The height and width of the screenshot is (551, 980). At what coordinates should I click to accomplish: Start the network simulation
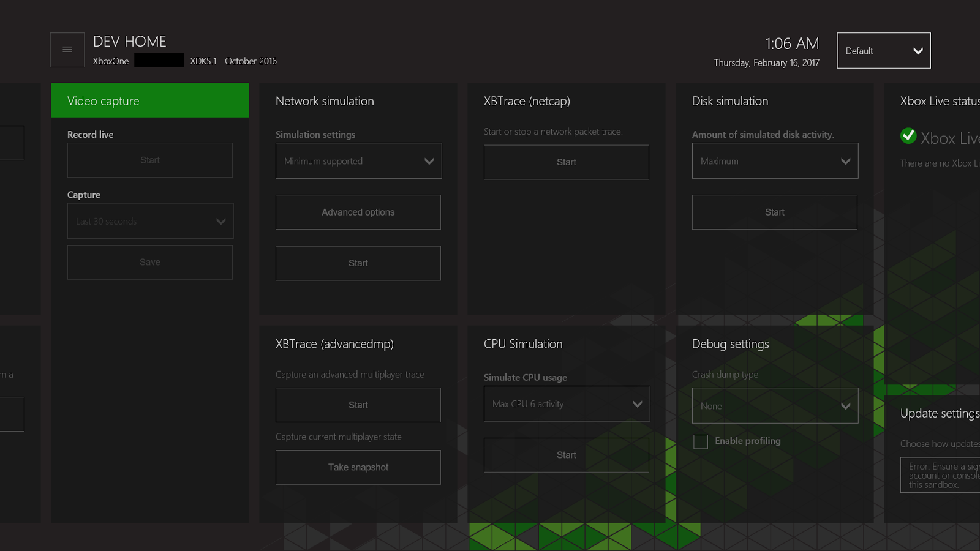coord(358,263)
